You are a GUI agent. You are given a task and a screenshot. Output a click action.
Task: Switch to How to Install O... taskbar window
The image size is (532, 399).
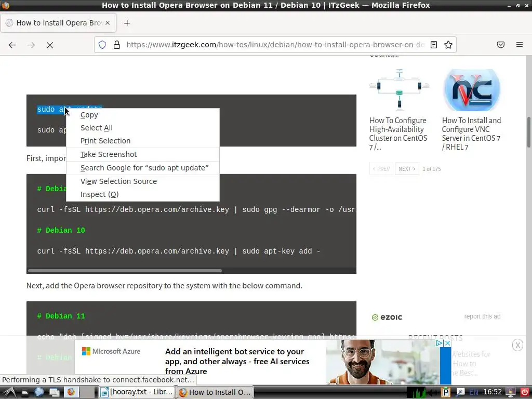[215, 392]
